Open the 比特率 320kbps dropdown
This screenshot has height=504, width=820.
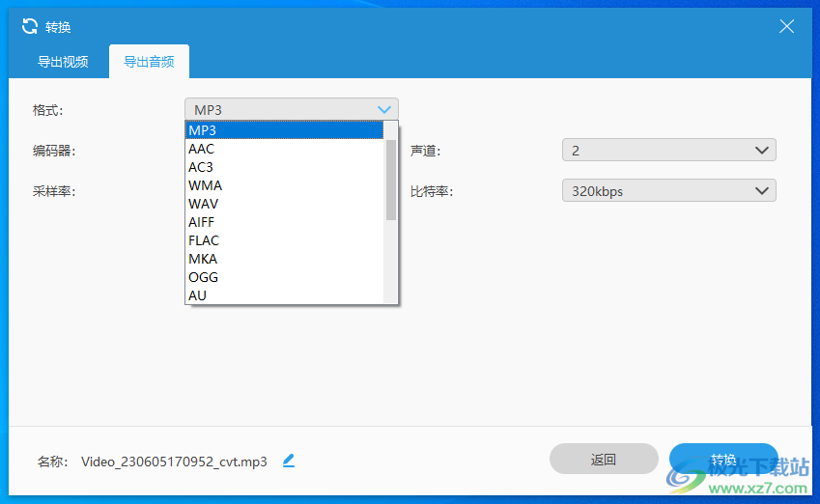click(669, 191)
